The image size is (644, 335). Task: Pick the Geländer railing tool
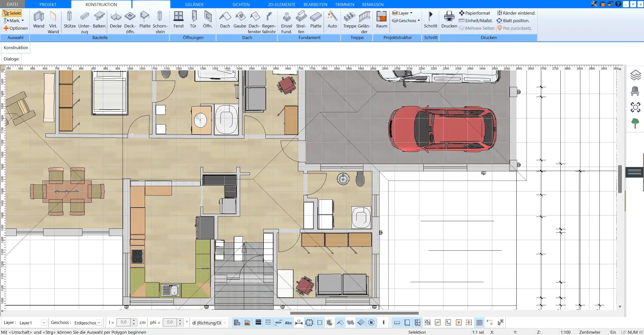pyautogui.click(x=364, y=22)
